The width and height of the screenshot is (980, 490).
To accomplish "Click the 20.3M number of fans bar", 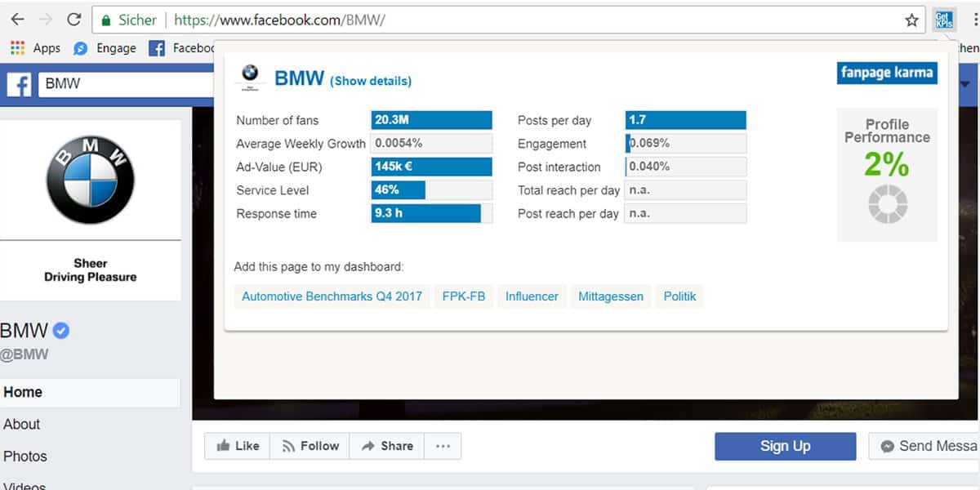I will (x=432, y=120).
